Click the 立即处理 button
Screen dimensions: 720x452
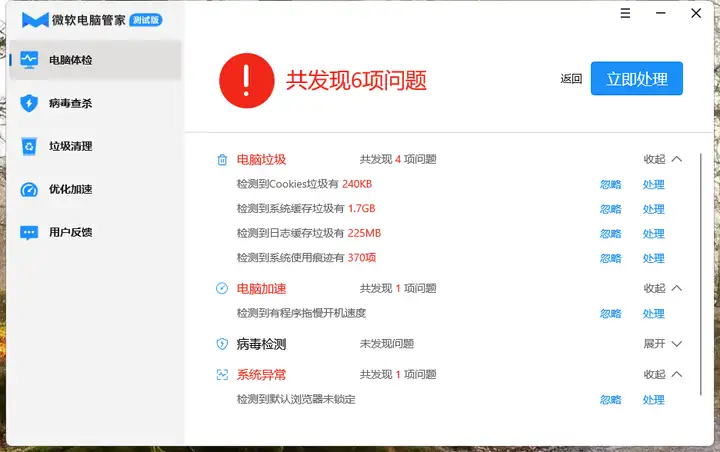[636, 79]
